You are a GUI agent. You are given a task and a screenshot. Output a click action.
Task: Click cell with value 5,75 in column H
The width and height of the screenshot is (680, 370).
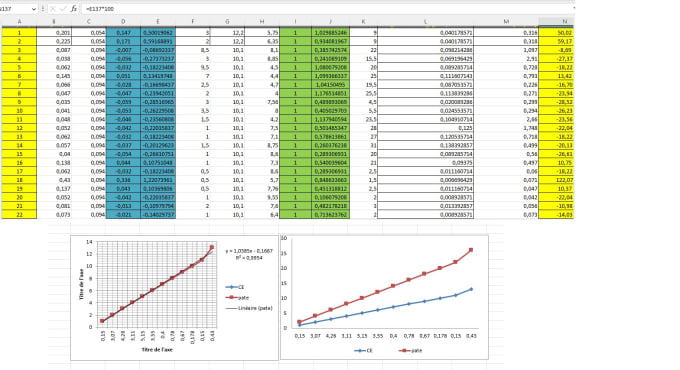click(x=262, y=33)
